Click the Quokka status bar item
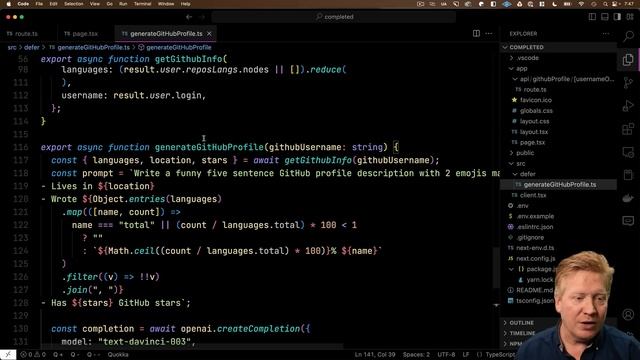This screenshot has width=640, height=360. [118, 355]
